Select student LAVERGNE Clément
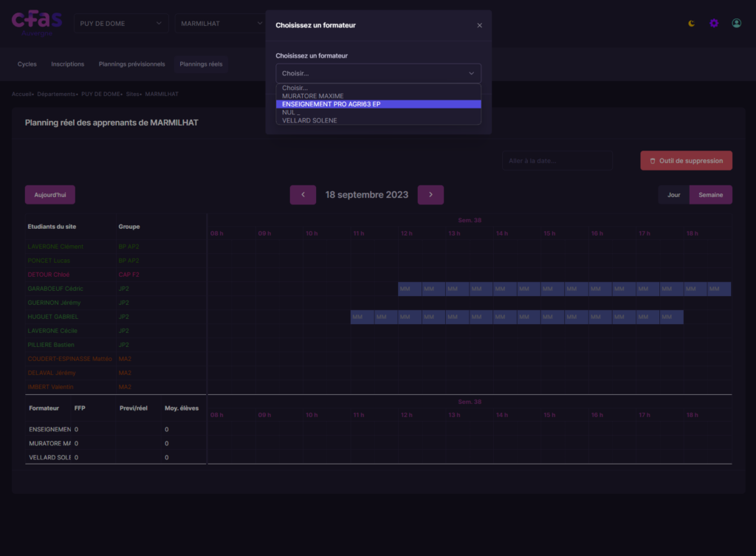Screen dimensions: 756x556 [55, 247]
